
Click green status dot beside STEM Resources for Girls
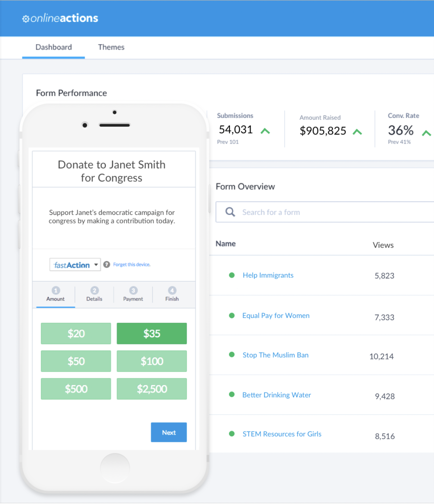pyautogui.click(x=232, y=434)
